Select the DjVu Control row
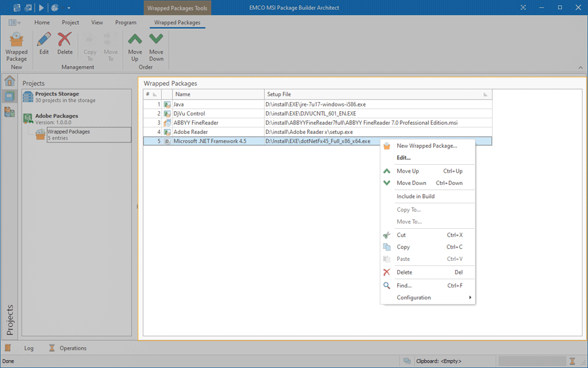 (318, 114)
